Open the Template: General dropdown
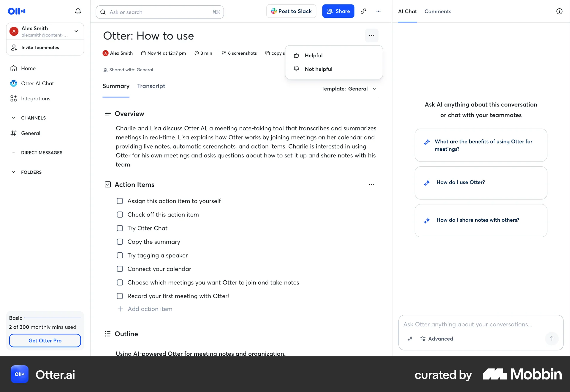 [x=349, y=89]
